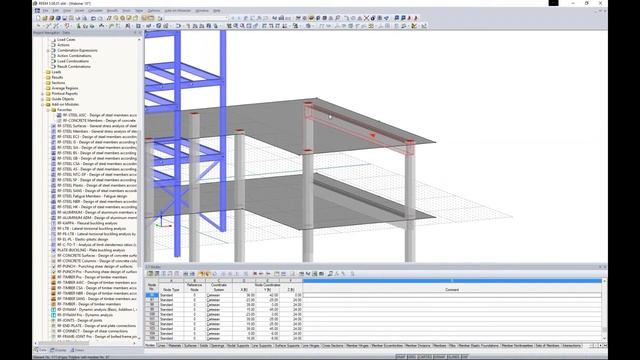Toggle DXF in the status bar
This screenshot has width=640, height=360.
coord(464,357)
